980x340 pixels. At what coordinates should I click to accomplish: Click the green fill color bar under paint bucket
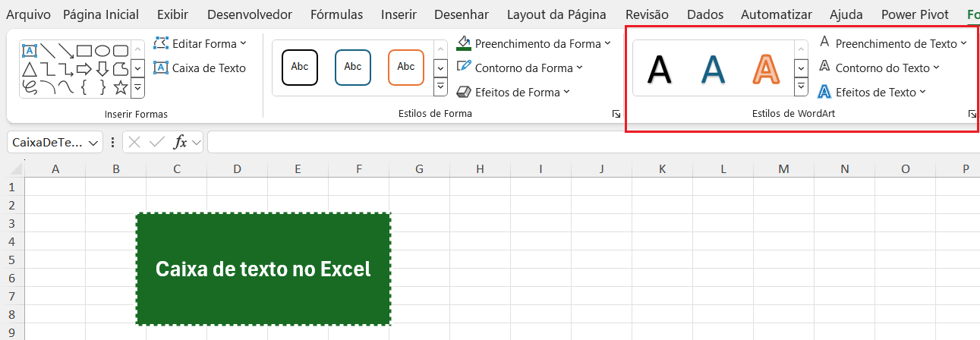point(464,50)
